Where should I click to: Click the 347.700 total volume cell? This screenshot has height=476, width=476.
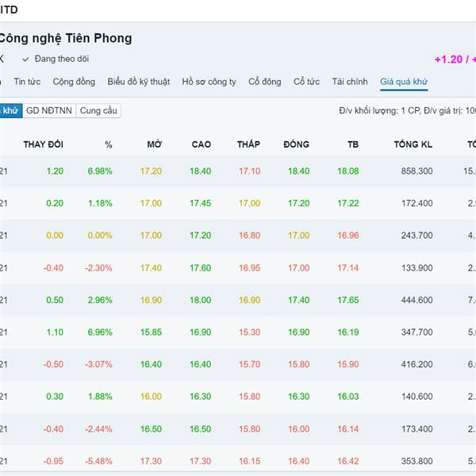pos(416,332)
